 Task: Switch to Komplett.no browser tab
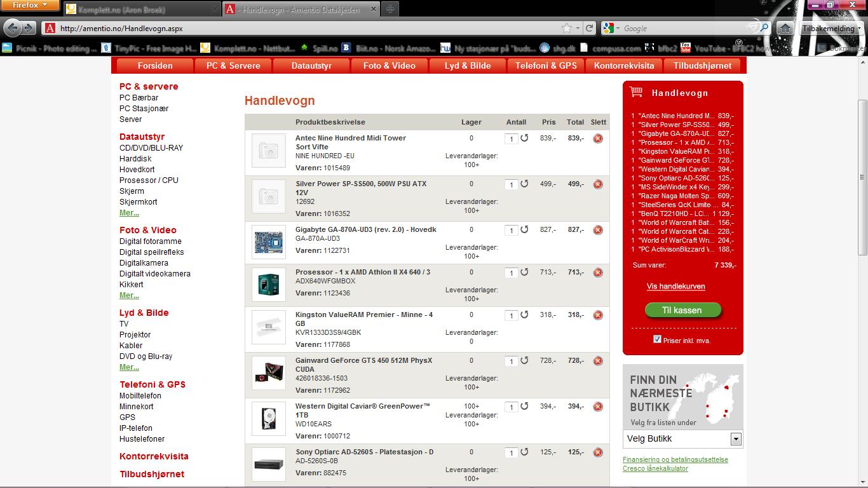click(142, 10)
